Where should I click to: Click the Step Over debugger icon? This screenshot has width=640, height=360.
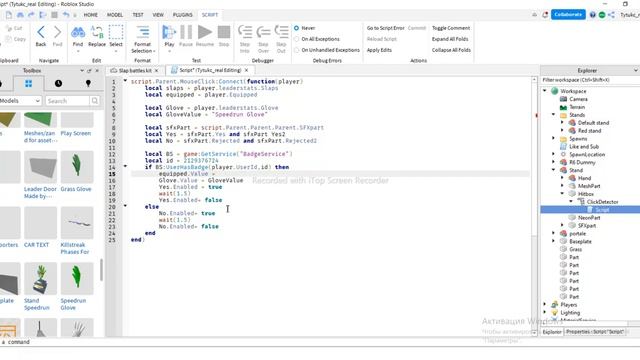click(x=263, y=33)
